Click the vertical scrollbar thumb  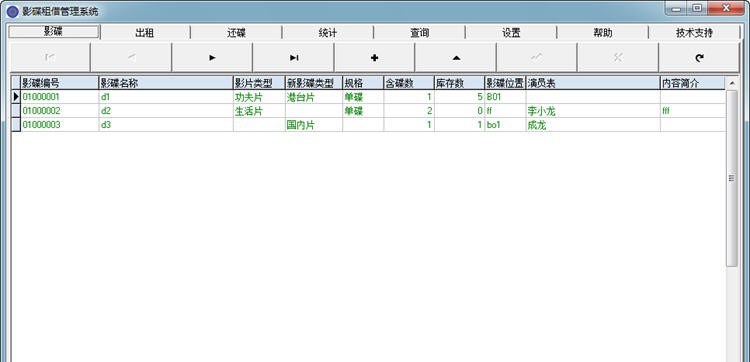[x=732, y=178]
